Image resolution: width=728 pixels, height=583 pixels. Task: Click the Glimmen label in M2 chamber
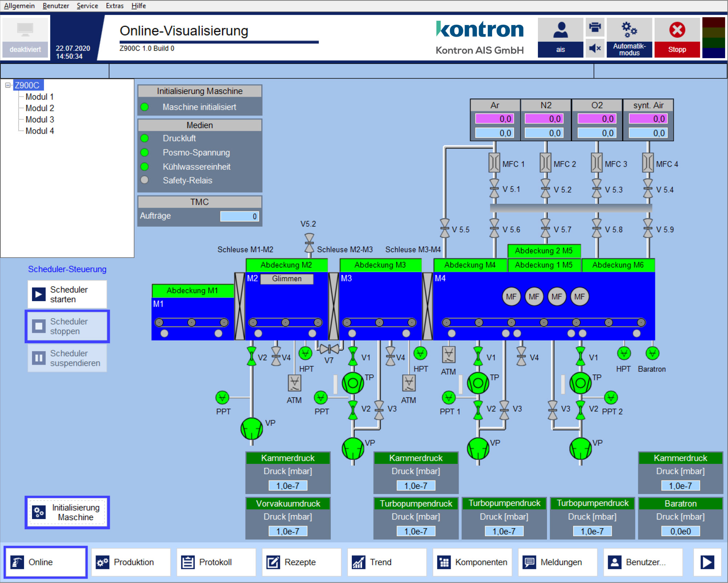click(287, 279)
